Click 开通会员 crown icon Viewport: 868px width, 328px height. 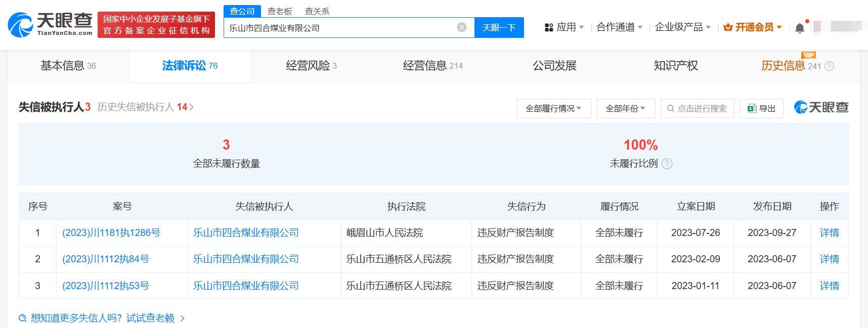pos(728,27)
